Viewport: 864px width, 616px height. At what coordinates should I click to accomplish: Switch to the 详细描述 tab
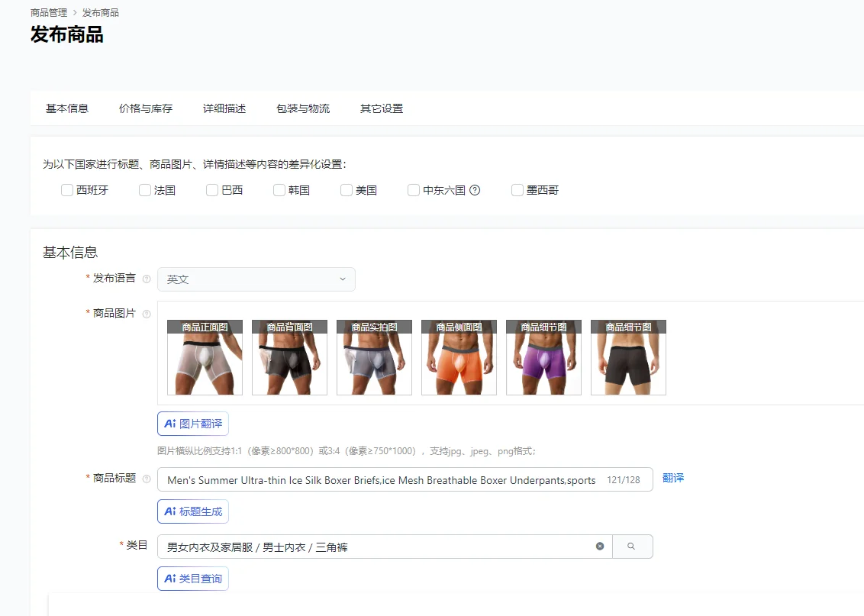coord(224,108)
